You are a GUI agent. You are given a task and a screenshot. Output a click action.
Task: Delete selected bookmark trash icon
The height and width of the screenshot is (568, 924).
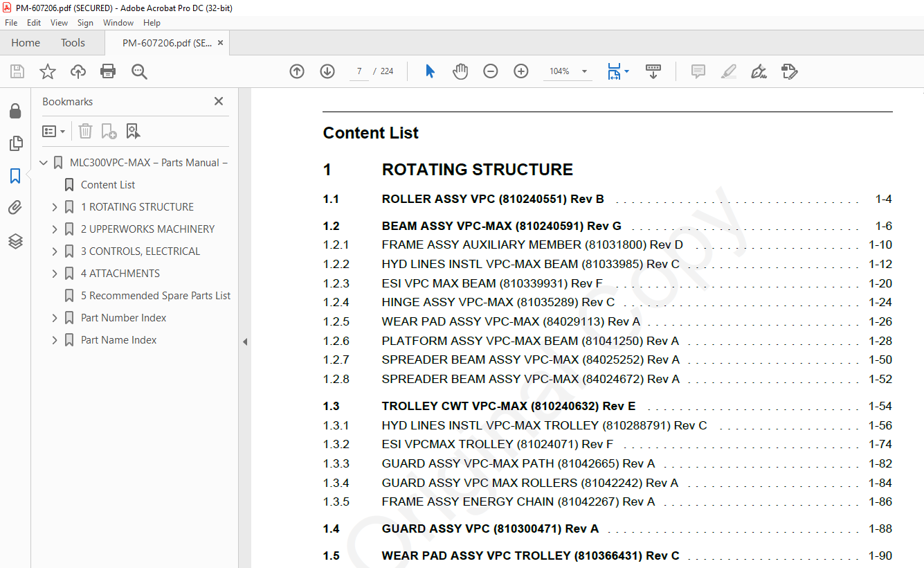click(85, 131)
